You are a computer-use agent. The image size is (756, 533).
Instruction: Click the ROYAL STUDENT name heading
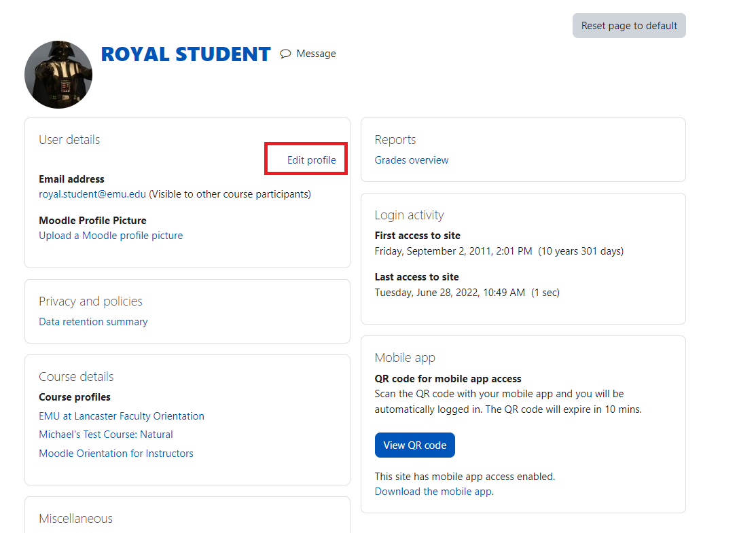point(185,54)
